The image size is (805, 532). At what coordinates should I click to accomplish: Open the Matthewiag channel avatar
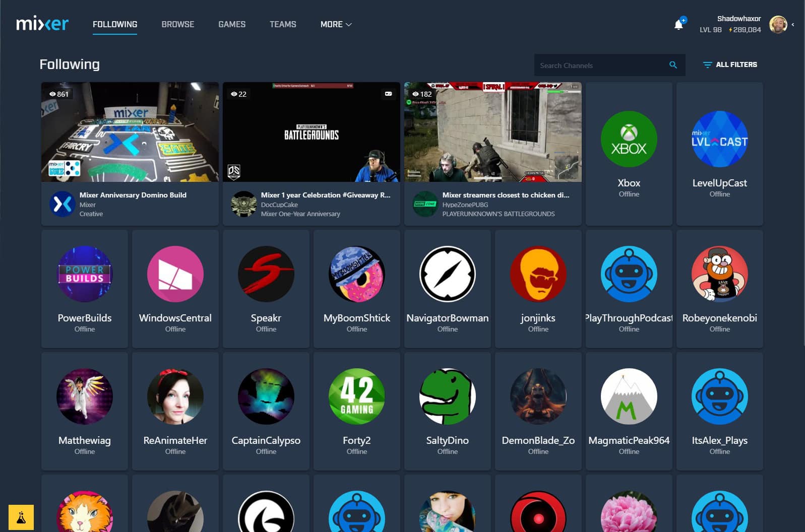pyautogui.click(x=85, y=396)
